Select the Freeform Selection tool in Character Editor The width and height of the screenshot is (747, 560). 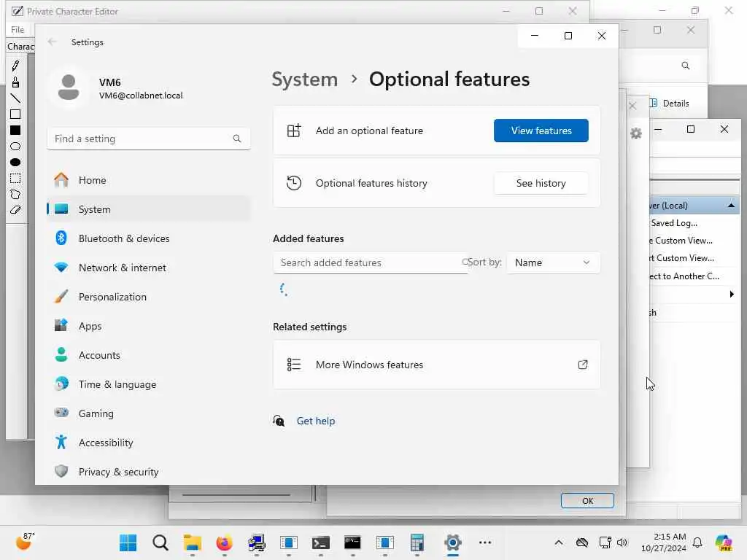[x=15, y=194]
